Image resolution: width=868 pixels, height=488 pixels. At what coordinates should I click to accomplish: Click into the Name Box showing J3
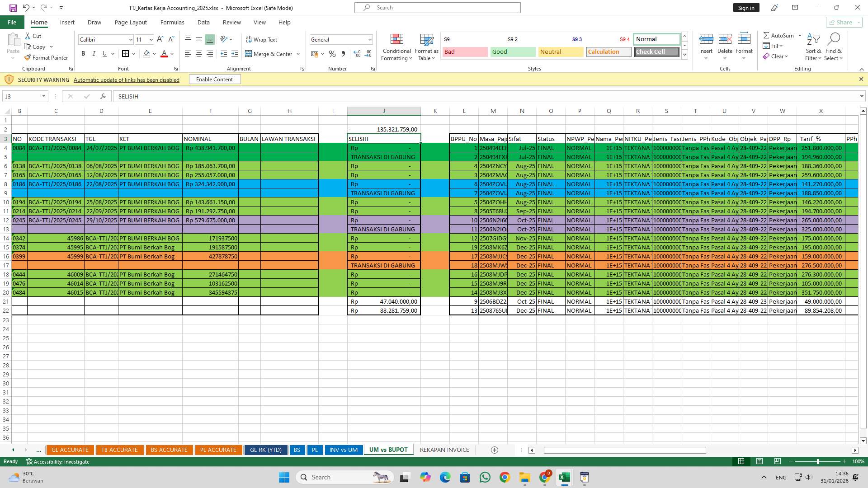pos(22,96)
